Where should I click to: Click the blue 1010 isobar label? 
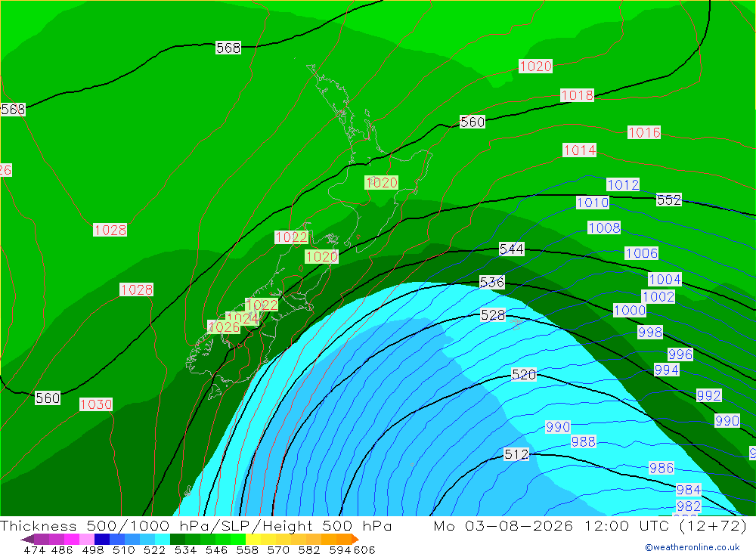pyautogui.click(x=593, y=203)
